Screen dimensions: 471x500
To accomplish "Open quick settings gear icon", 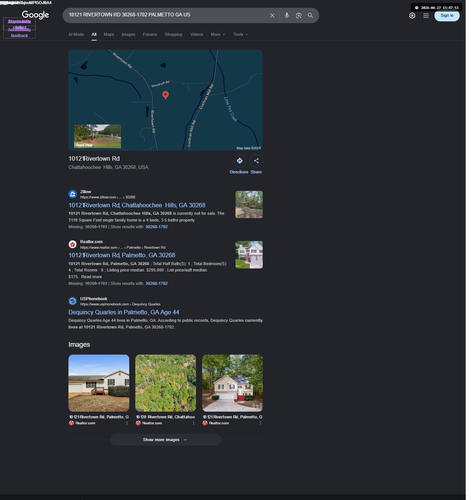I will tap(412, 16).
